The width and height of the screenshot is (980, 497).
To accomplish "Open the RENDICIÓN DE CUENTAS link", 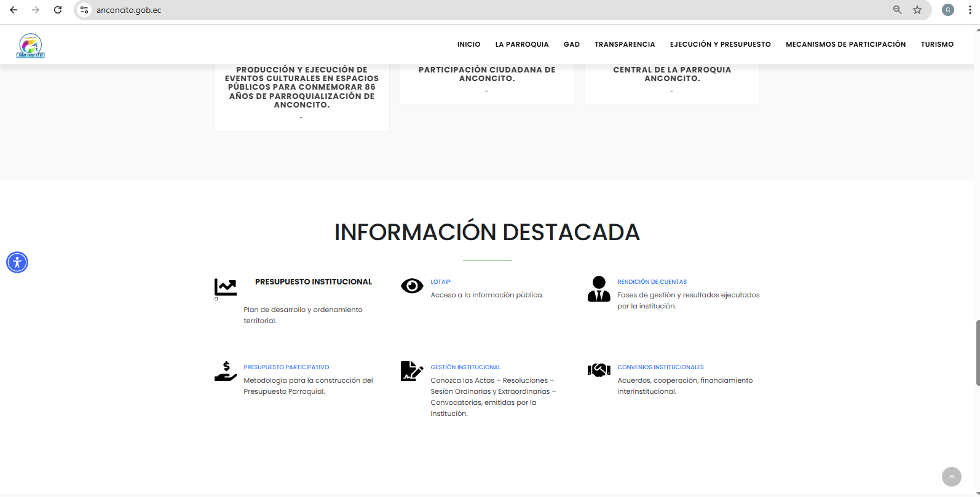I will click(x=652, y=282).
